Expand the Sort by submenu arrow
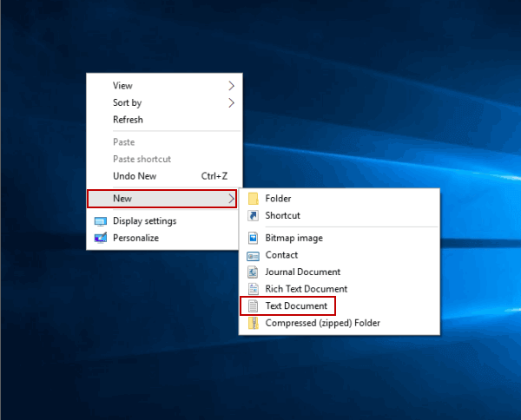This screenshot has height=420, width=521. [x=232, y=102]
